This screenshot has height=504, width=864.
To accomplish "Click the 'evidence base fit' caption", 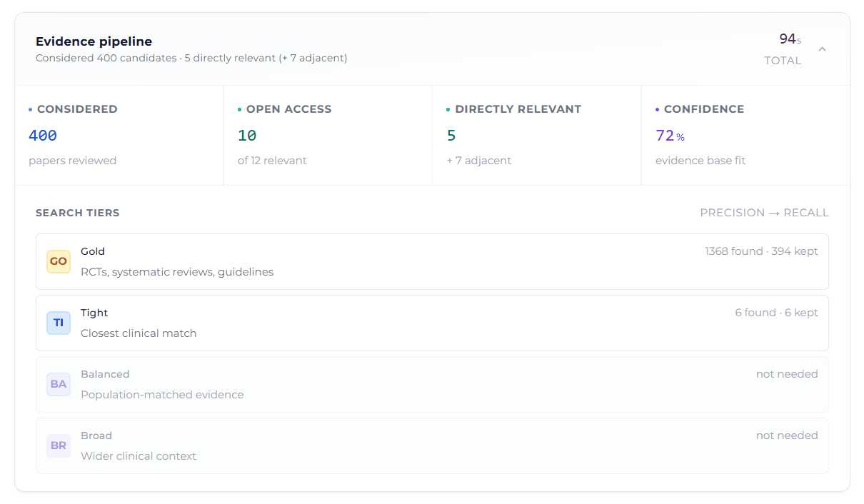I will click(700, 161).
